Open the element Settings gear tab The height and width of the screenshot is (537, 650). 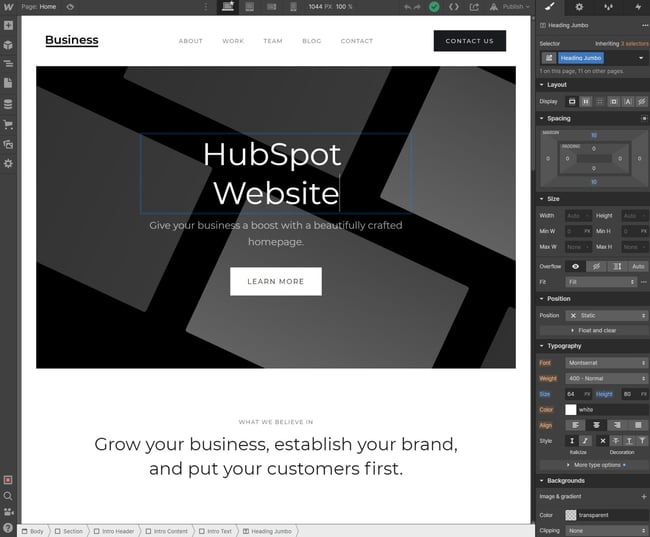[x=579, y=7]
